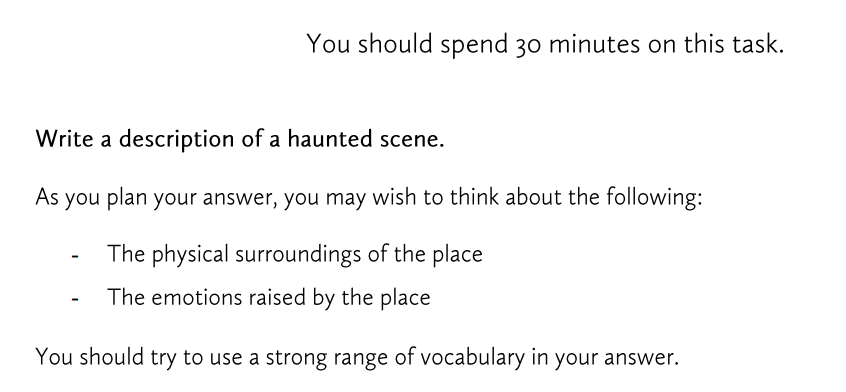846x392 pixels.
Task: Click the word 'You' starting the top line
Action: click(329, 44)
